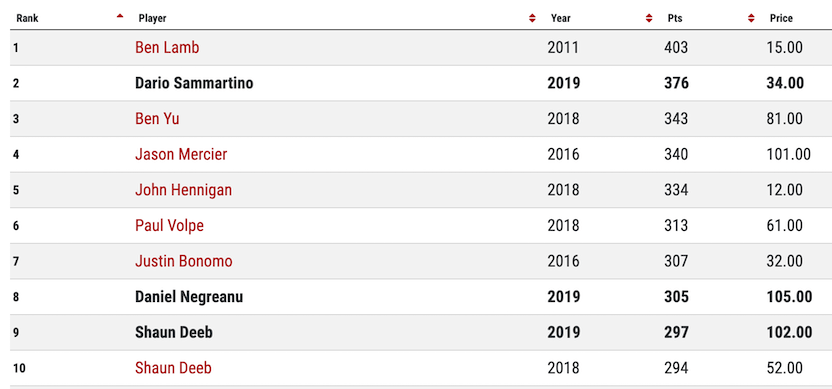This screenshot has width=832, height=389.
Task: Click the Pts column sort arrows icon
Action: pyautogui.click(x=751, y=18)
